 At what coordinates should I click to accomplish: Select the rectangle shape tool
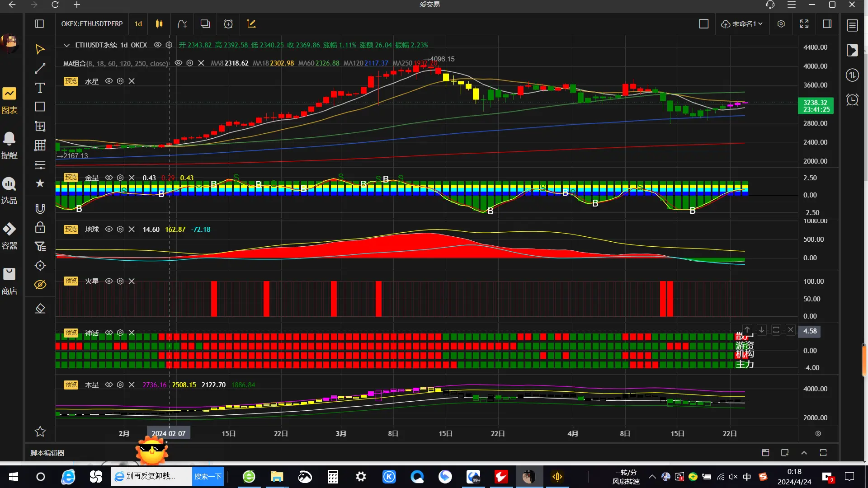pos(40,107)
